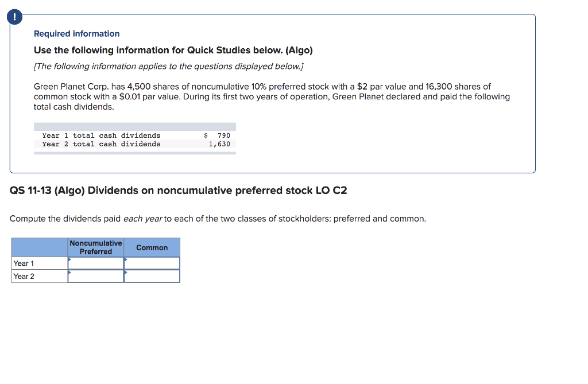Select the Noncumulative Preferred column header

click(95, 247)
